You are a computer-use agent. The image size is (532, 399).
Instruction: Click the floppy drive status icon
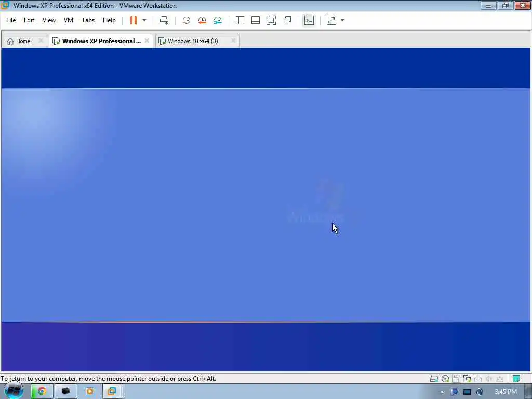pos(456,379)
